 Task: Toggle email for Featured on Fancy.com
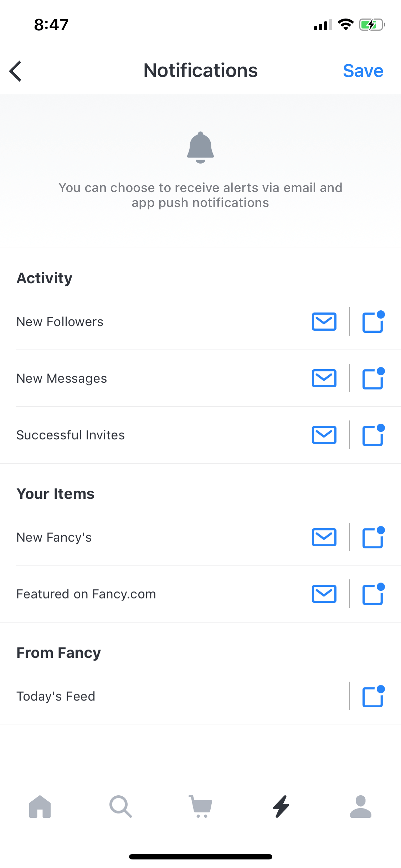click(324, 594)
